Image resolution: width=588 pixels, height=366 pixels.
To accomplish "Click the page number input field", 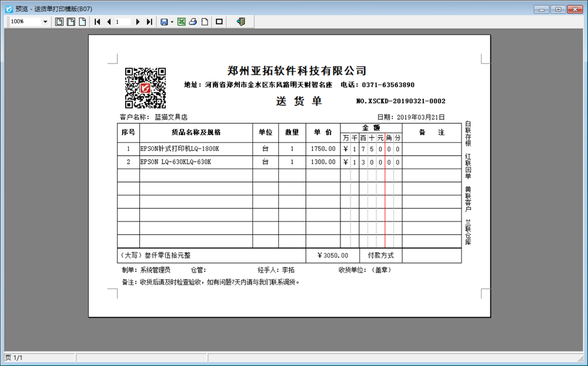I will coord(123,22).
